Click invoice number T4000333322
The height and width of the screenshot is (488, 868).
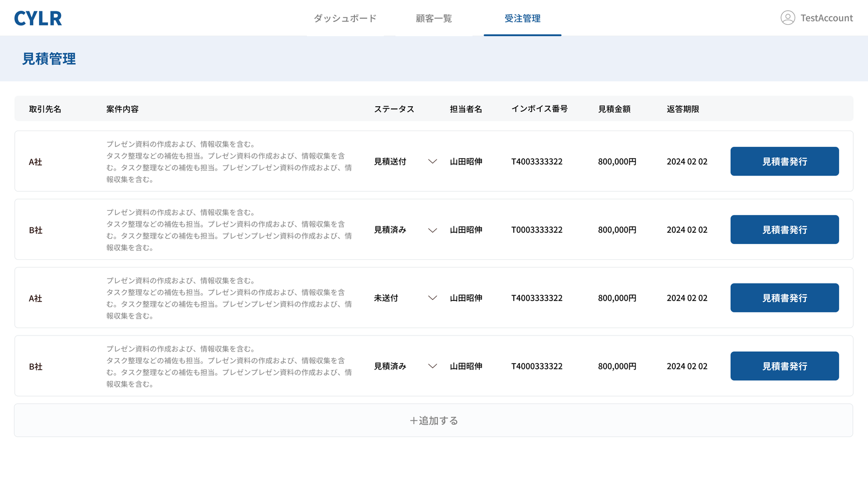[x=537, y=367]
